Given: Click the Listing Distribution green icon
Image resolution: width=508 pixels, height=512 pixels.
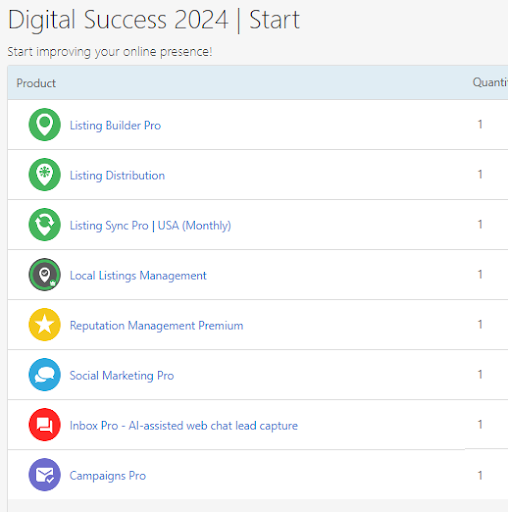Looking at the screenshot, I should coord(45,175).
